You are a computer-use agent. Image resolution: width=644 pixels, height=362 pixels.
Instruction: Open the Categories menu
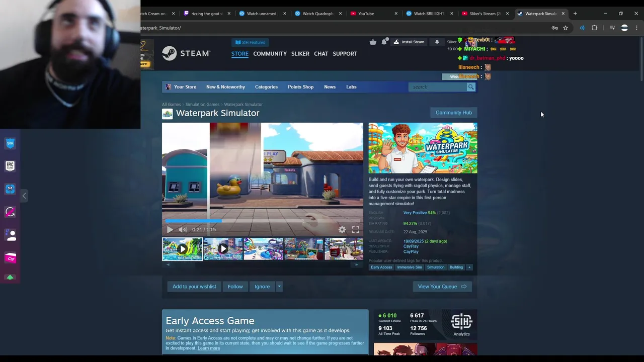coord(266,87)
